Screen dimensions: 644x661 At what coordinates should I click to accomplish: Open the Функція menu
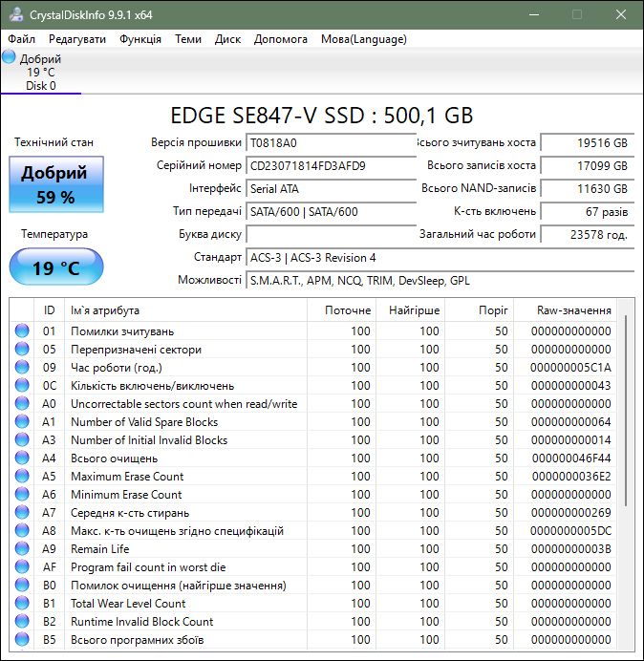pos(140,39)
